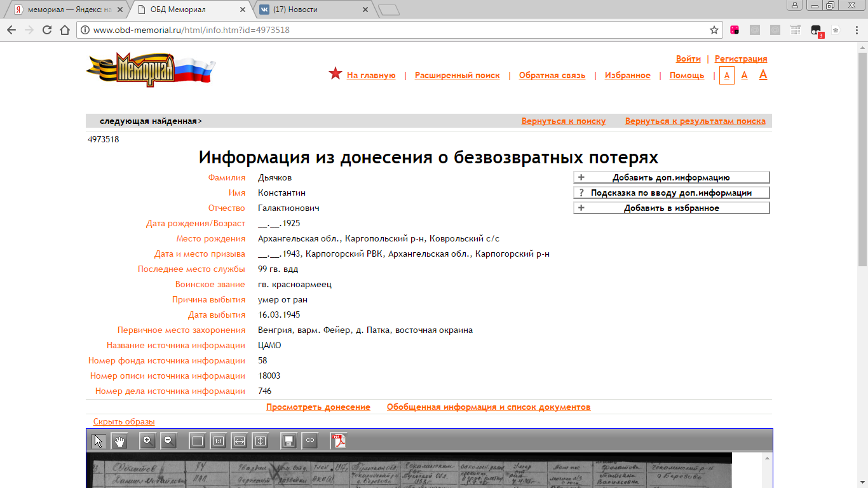Open Обратная связь
This screenshot has width=868, height=488.
coord(552,76)
